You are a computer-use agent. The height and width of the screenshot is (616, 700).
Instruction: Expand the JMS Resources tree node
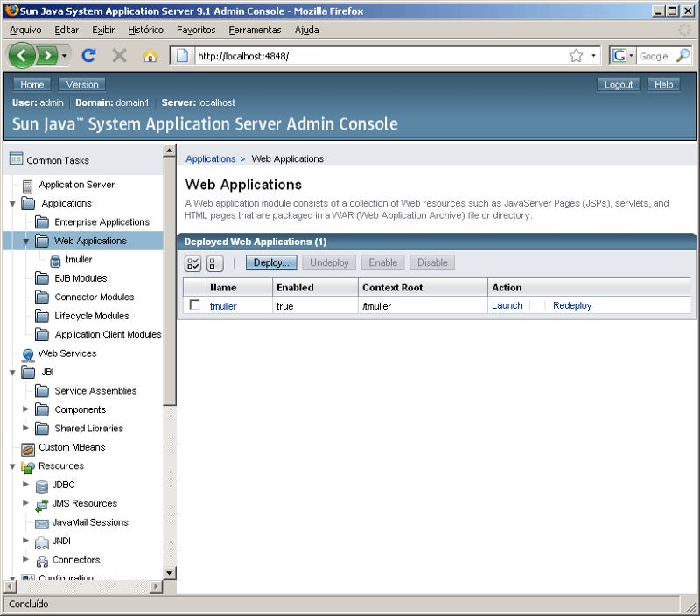pos(26,503)
